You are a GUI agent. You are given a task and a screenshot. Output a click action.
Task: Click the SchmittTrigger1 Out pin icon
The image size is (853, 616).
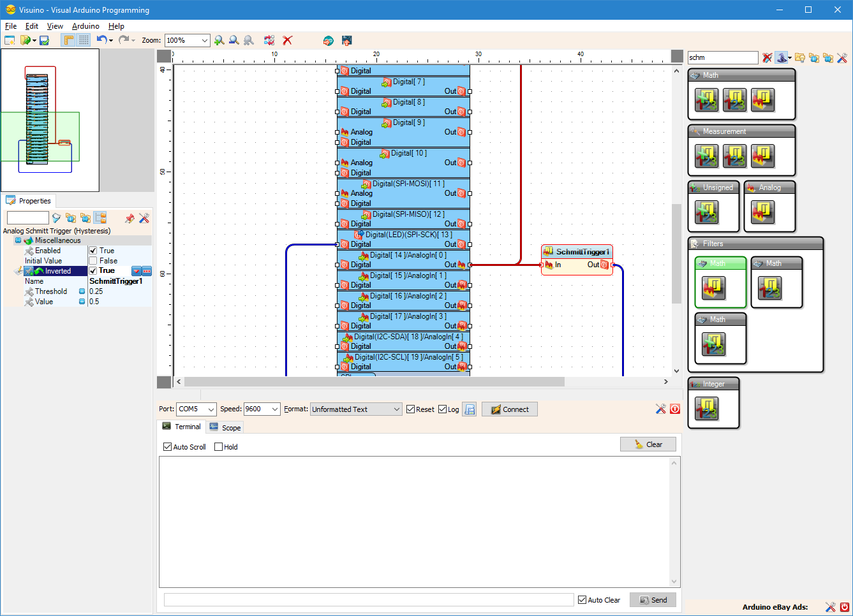[604, 265]
